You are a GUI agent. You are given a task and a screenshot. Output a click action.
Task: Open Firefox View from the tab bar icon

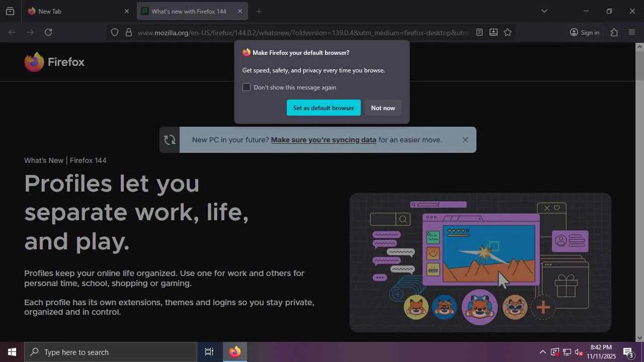[10, 11]
